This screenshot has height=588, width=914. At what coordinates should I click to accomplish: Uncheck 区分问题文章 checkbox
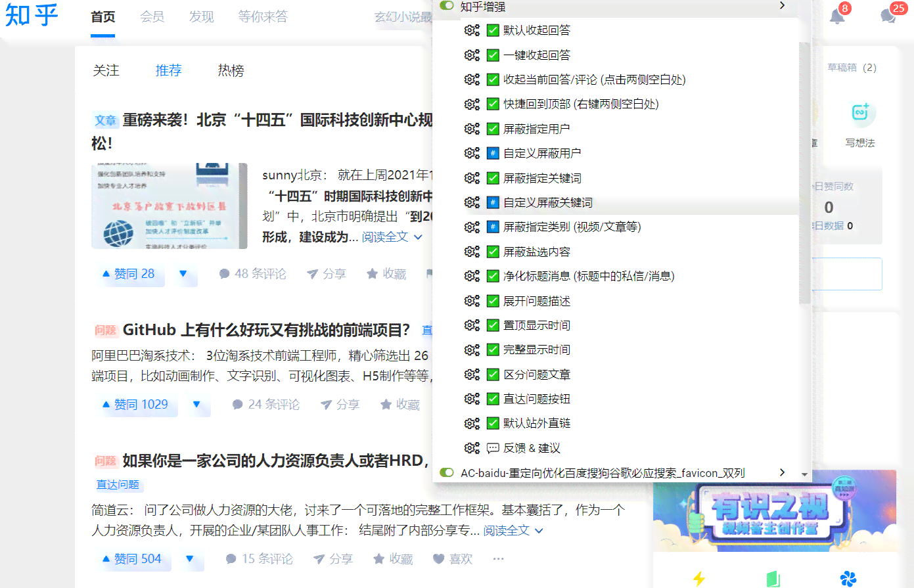pyautogui.click(x=493, y=374)
